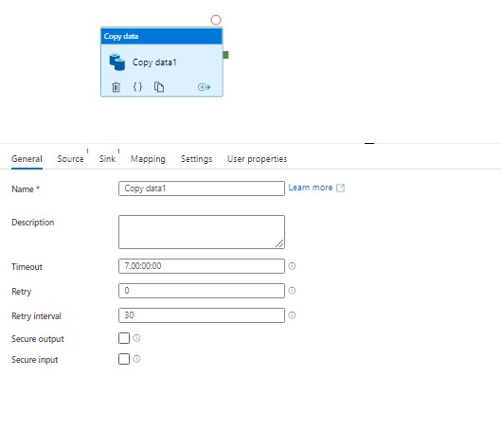Screen dimensions: 501x448
Task: Click info icon beside Retry field
Action: pyautogui.click(x=292, y=291)
